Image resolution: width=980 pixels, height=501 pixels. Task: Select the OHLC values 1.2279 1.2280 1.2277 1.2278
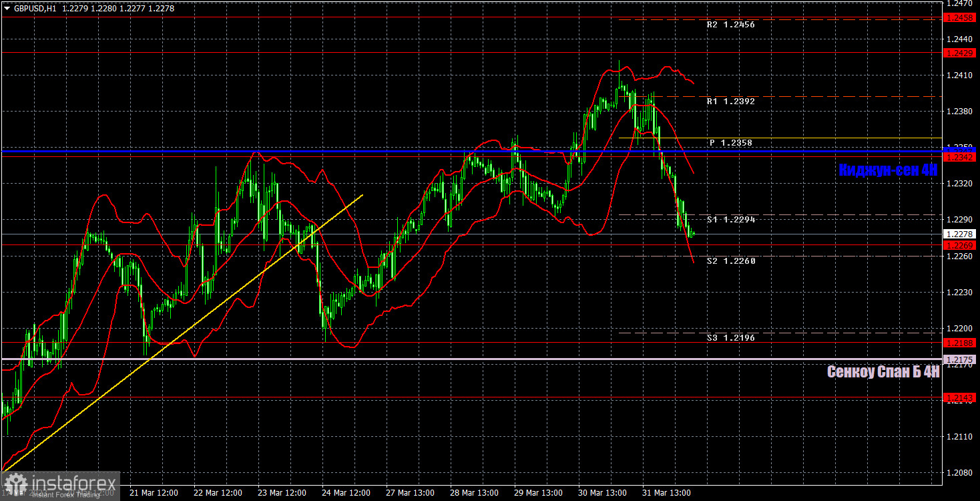pos(118,8)
